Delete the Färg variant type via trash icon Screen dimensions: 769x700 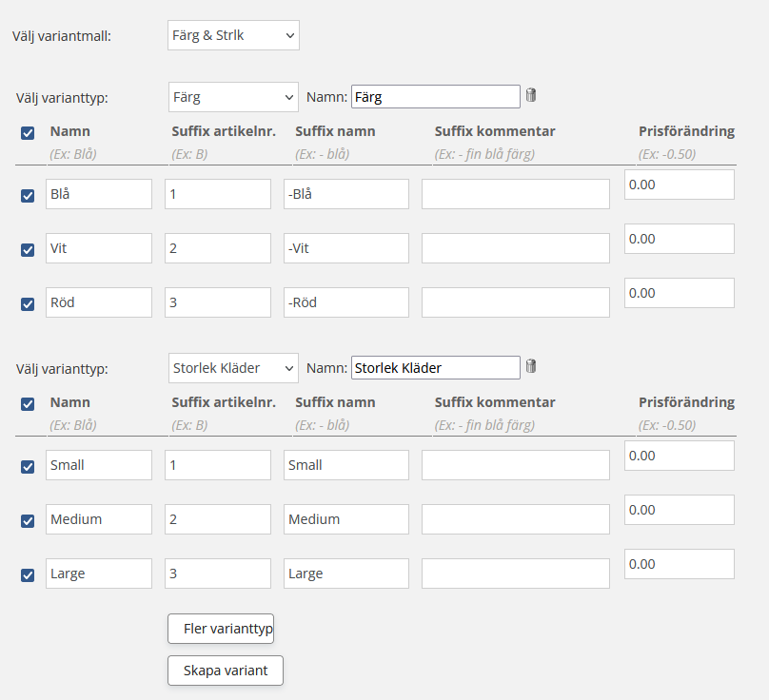coord(532,95)
